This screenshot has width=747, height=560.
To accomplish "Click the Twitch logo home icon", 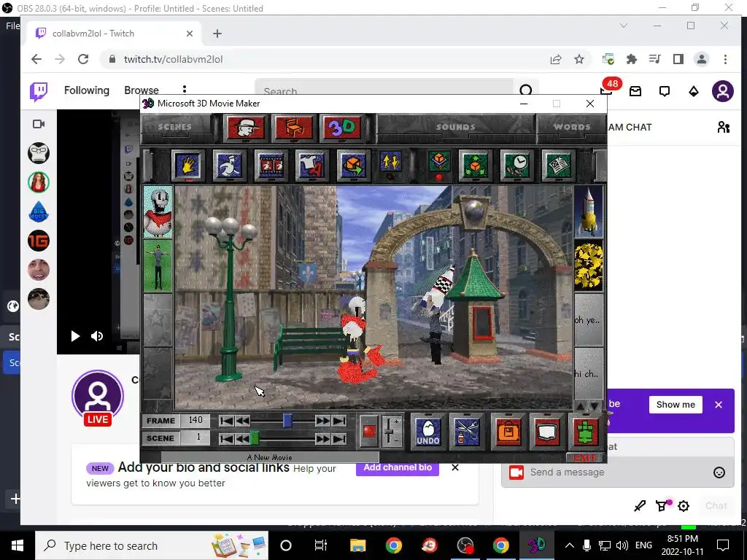I will tap(39, 91).
